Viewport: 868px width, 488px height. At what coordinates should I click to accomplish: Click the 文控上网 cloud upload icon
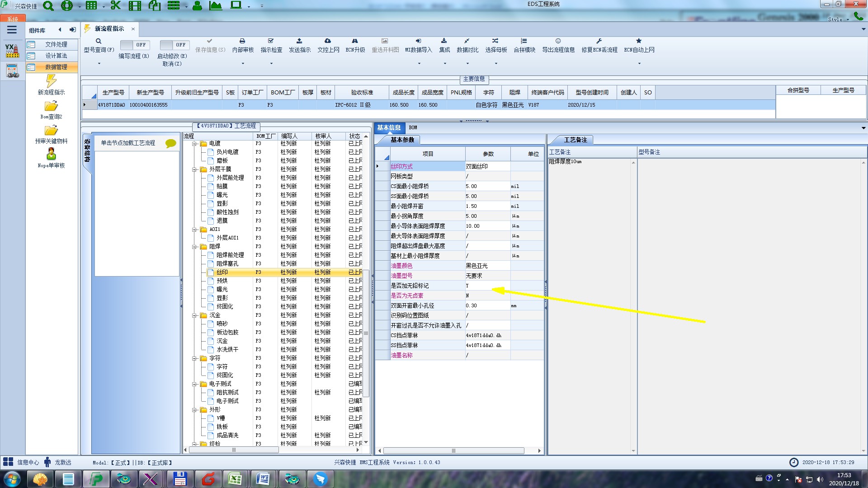(328, 41)
